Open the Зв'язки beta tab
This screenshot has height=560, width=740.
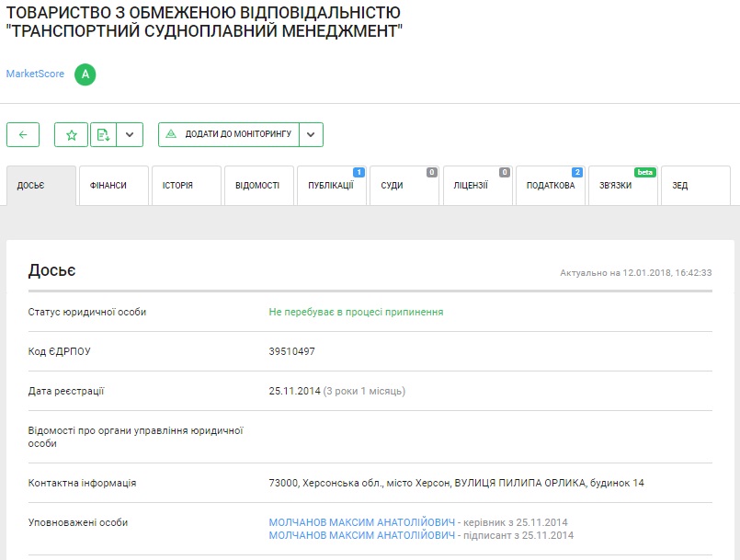click(621, 185)
